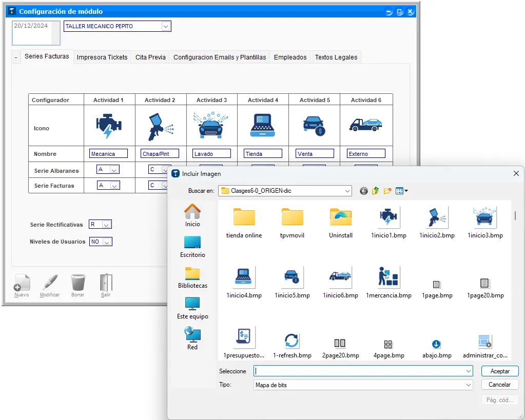The height and width of the screenshot is (420, 525).
Task: Go back using the dialog's back arrow
Action: (x=364, y=191)
